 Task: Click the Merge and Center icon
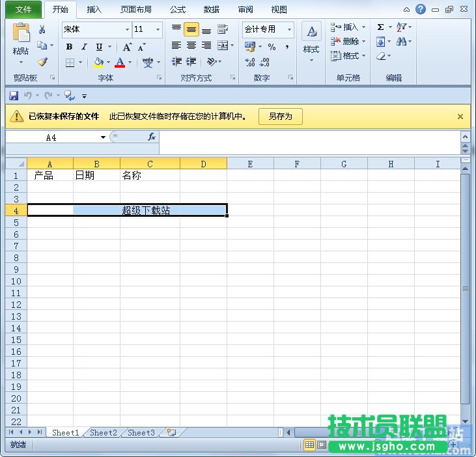tap(223, 46)
